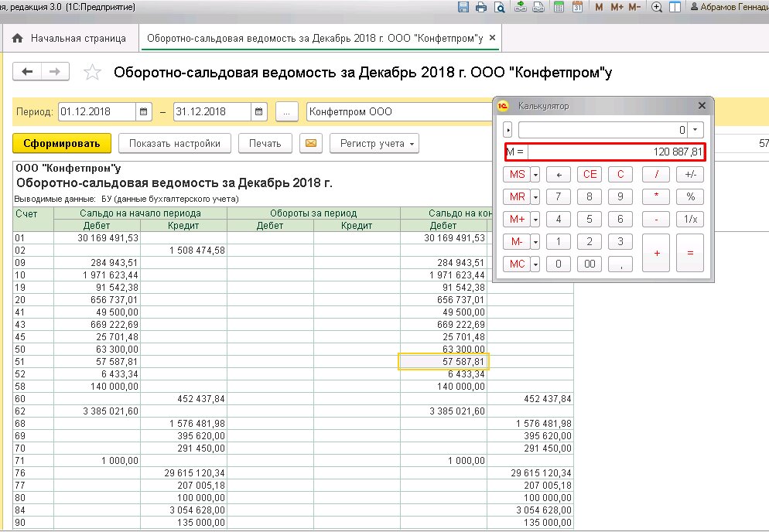This screenshot has height=532, width=769.
Task: Open calendar picker for start date 01.12.2018
Action: point(143,112)
